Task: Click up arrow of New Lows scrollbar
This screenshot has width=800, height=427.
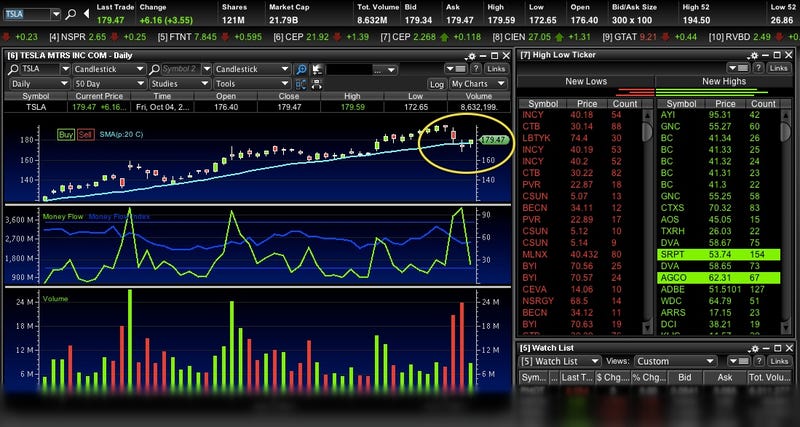Action: click(647, 115)
